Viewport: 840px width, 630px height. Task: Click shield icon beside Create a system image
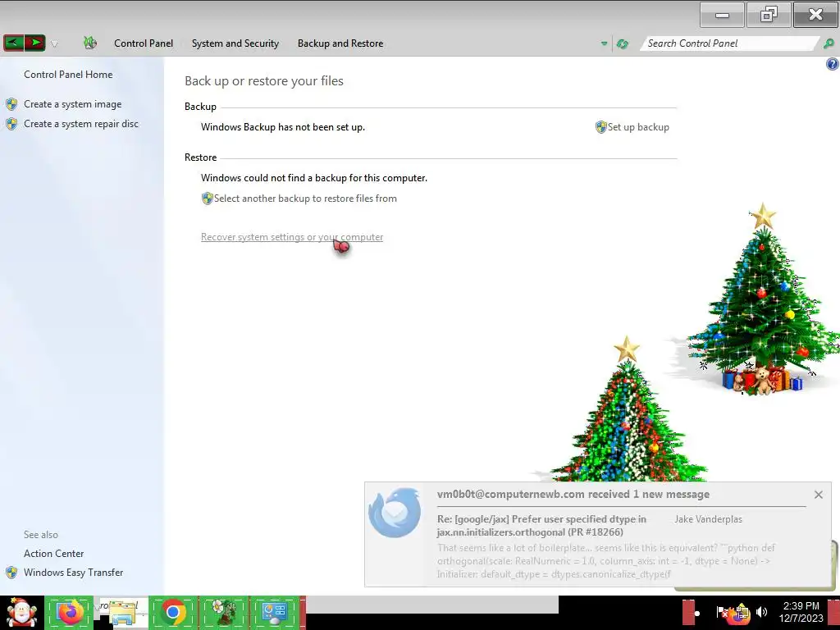11,104
